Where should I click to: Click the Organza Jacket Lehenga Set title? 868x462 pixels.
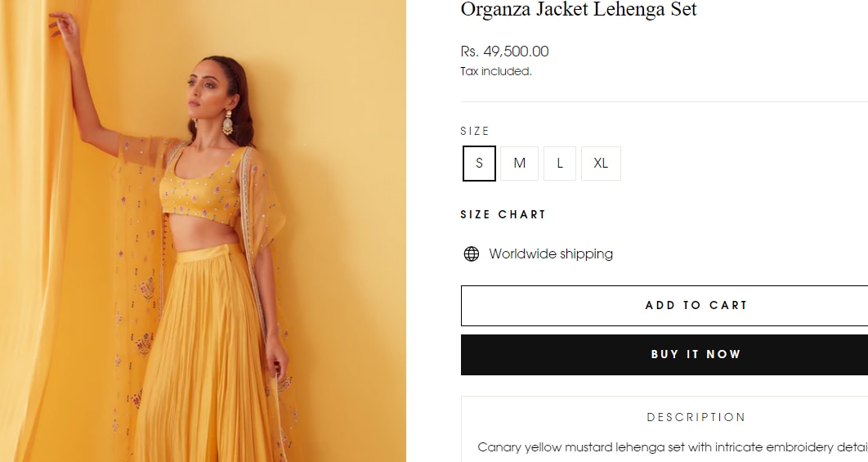(579, 10)
